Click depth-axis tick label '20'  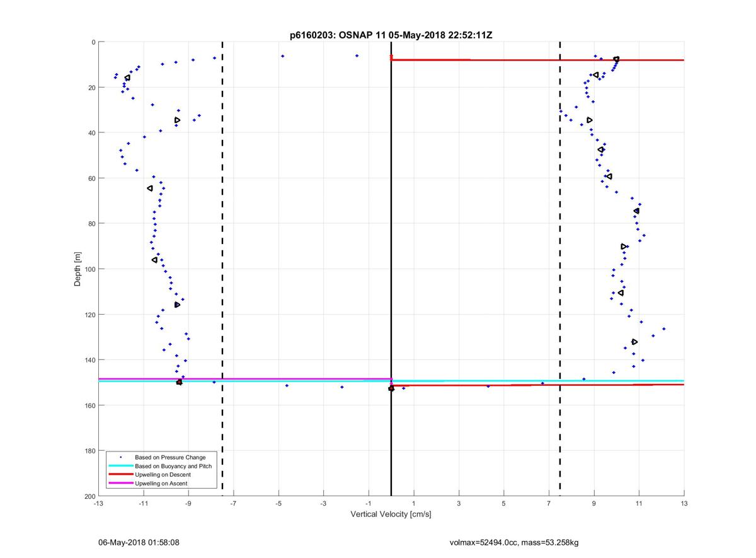(91, 88)
